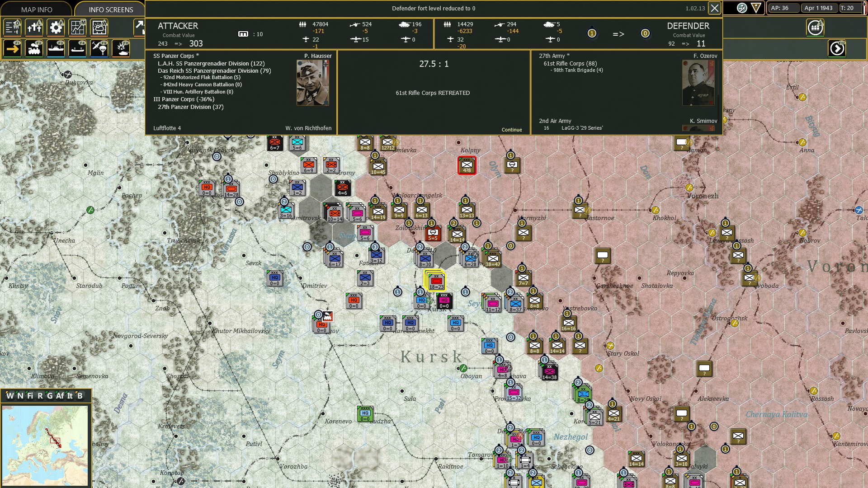This screenshot has height=488, width=868.
Task: Select the Amphibious transport icon (F4)
Action: tap(78, 49)
